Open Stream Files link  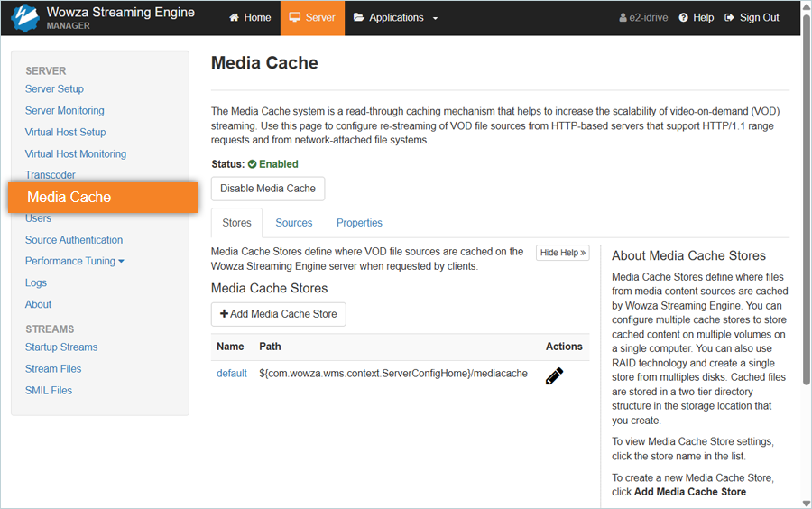point(53,369)
